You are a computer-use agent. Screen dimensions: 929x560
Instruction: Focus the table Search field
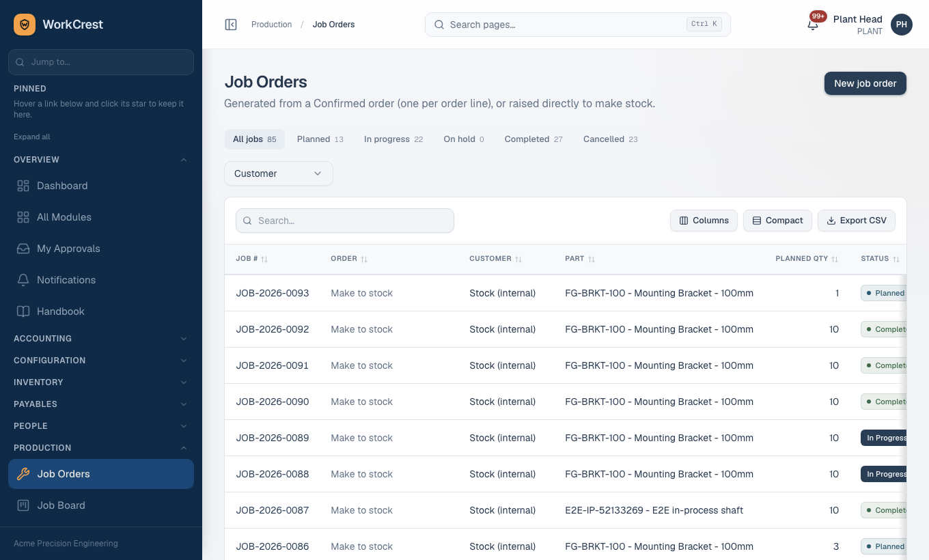click(345, 221)
